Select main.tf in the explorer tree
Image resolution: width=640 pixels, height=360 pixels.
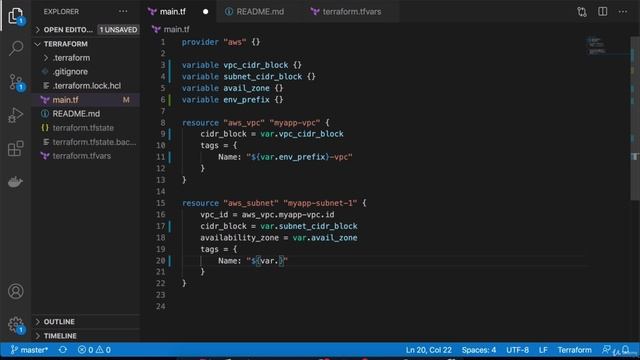click(86, 100)
